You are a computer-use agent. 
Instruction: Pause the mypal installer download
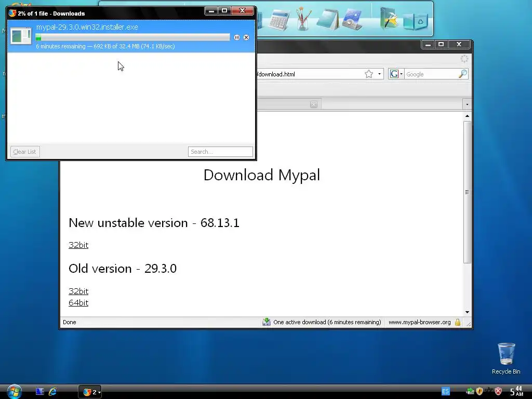pyautogui.click(x=236, y=37)
